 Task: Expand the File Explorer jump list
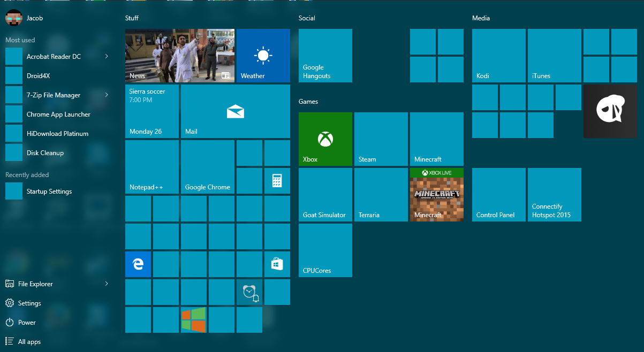[107, 284]
